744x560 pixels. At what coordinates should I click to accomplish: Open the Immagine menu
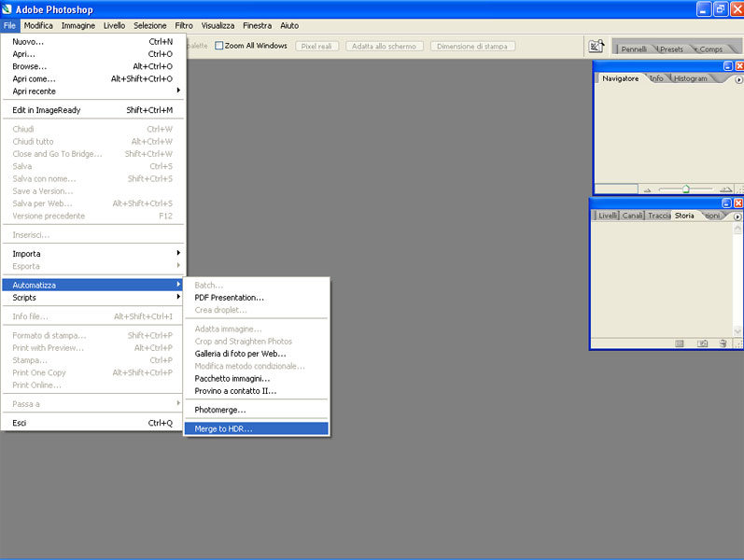coord(78,25)
